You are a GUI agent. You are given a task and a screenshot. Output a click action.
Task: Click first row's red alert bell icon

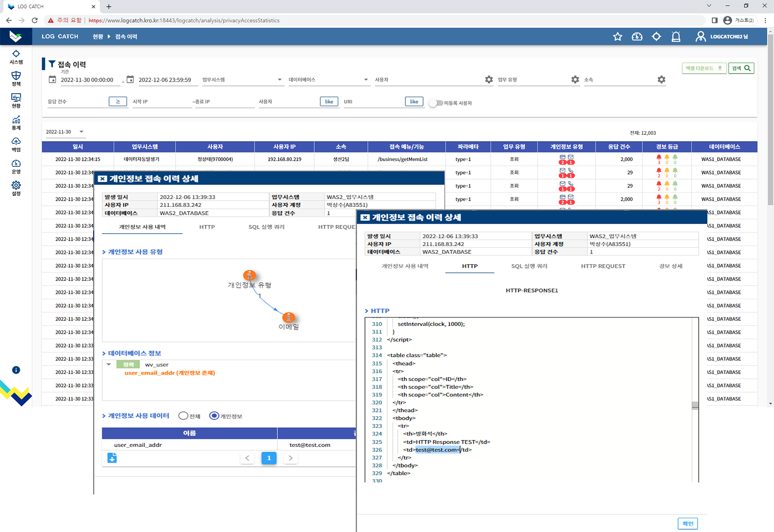(x=659, y=157)
